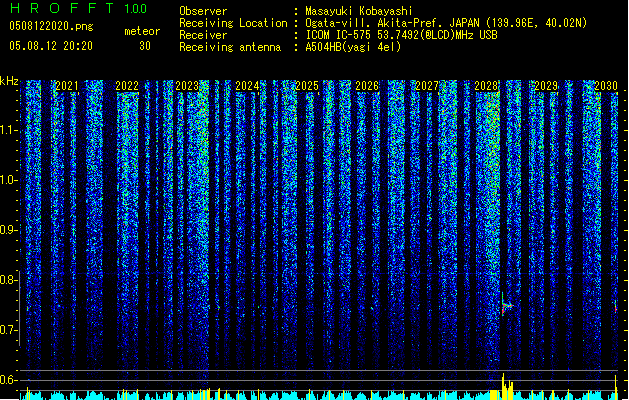Click the Receiving antenna label
Viewport: 629px width, 400px height.
[230, 47]
